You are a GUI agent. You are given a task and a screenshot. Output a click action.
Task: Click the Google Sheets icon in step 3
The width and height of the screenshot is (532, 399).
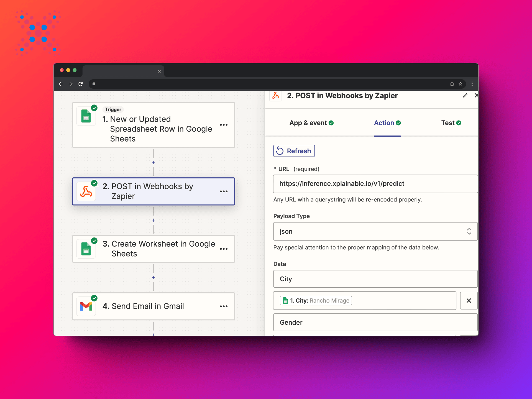click(x=86, y=249)
